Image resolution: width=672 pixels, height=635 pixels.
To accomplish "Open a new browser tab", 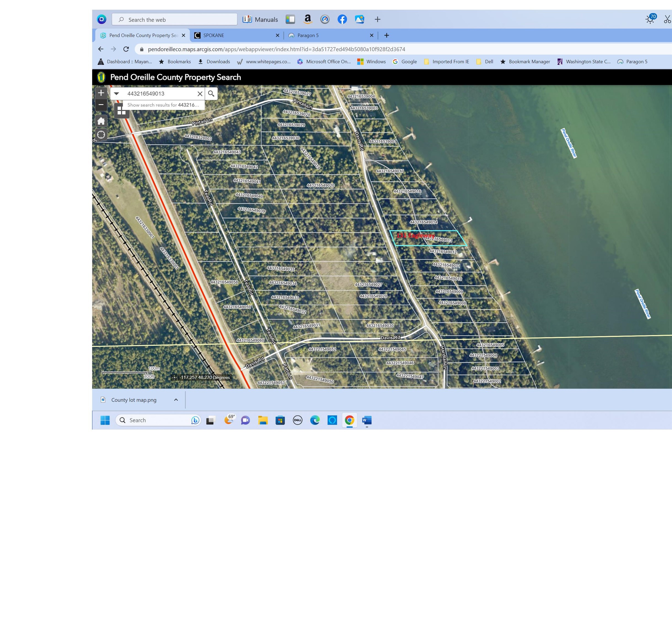I will 387,35.
